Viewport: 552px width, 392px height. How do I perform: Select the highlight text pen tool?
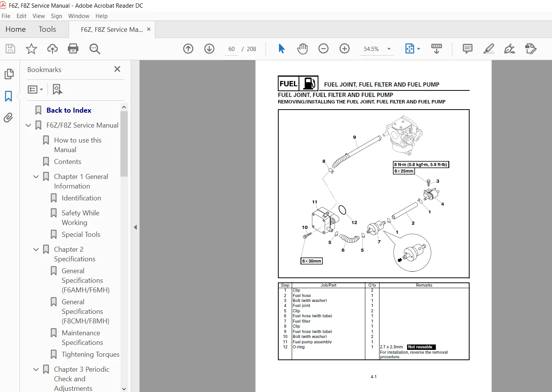(489, 49)
